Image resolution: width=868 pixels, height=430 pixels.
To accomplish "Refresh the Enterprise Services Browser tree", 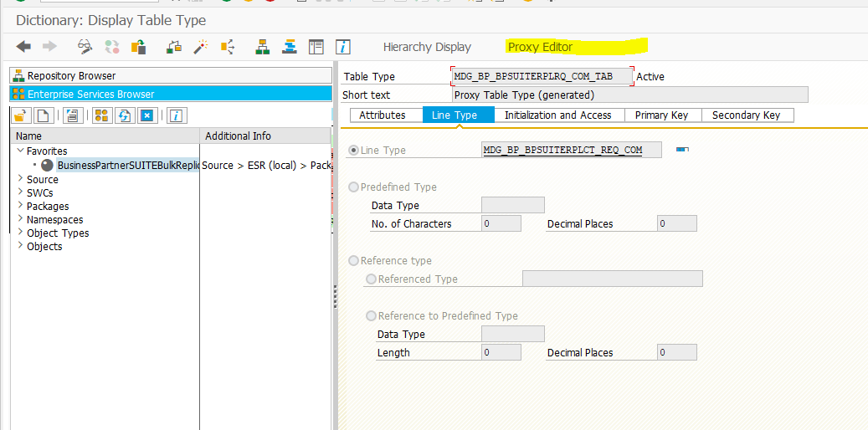I will coord(124,115).
